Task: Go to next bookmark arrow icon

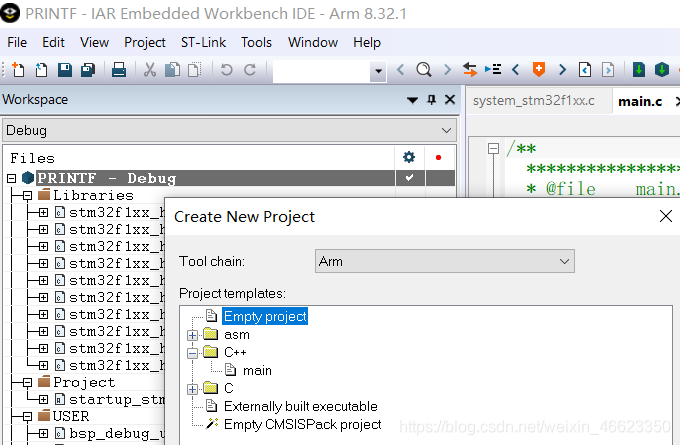Action: (562, 69)
